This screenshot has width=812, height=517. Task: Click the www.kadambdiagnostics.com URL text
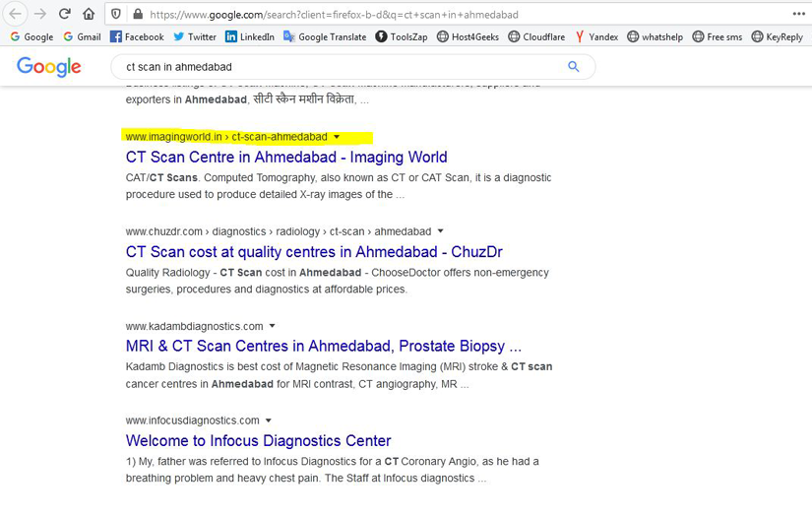click(194, 326)
